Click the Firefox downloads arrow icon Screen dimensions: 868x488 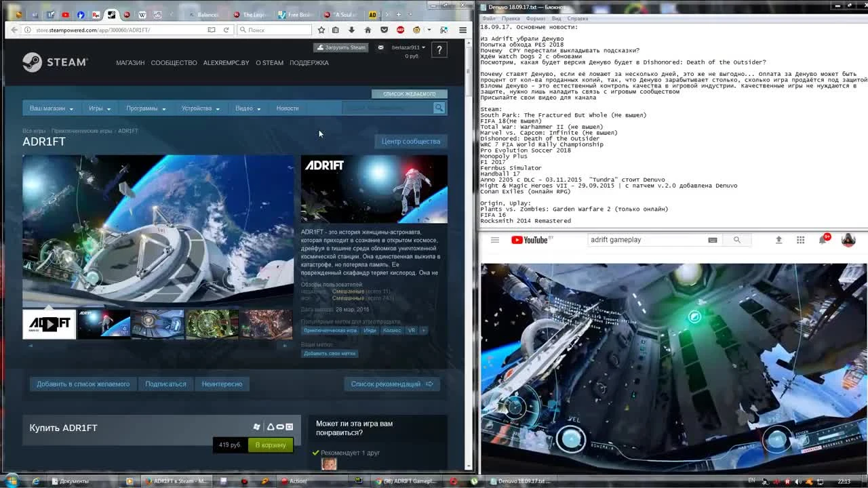tap(351, 30)
